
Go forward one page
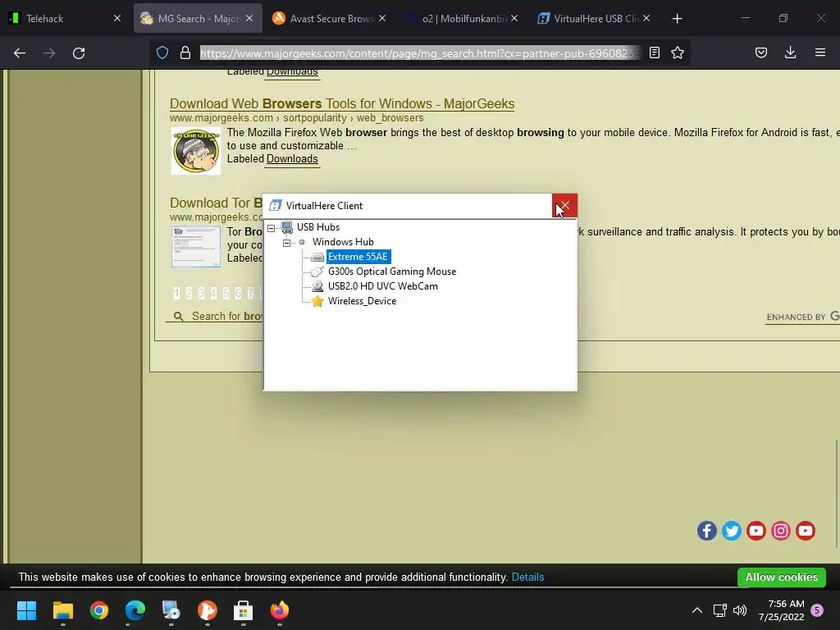coord(49,53)
